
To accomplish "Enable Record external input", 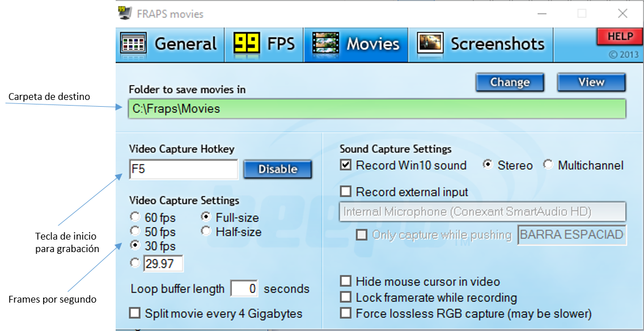I will click(346, 192).
